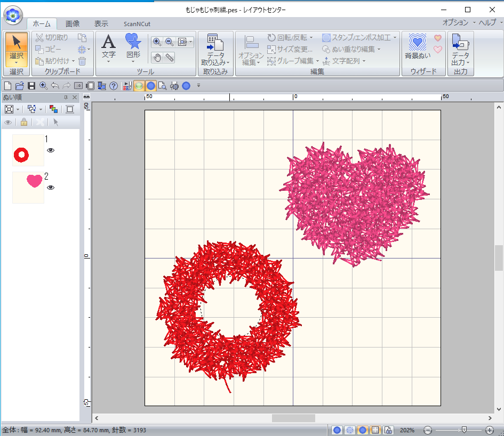Select the red ring thumbnail in ぬい順 panel
Viewport: 504px width, 436px height.
pos(28,150)
